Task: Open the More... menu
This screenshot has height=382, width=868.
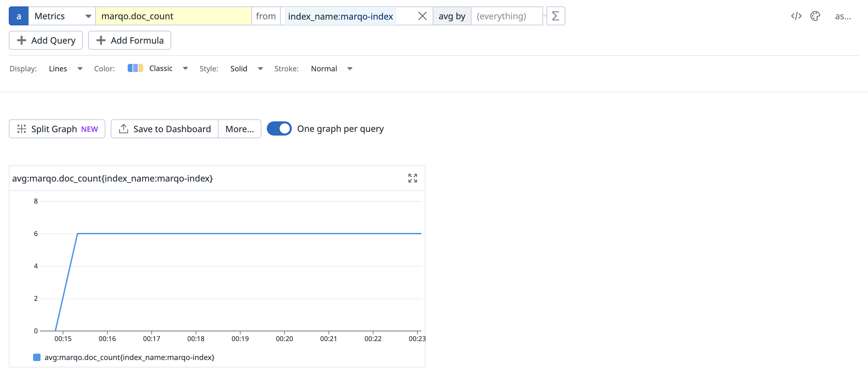Action: (x=239, y=129)
